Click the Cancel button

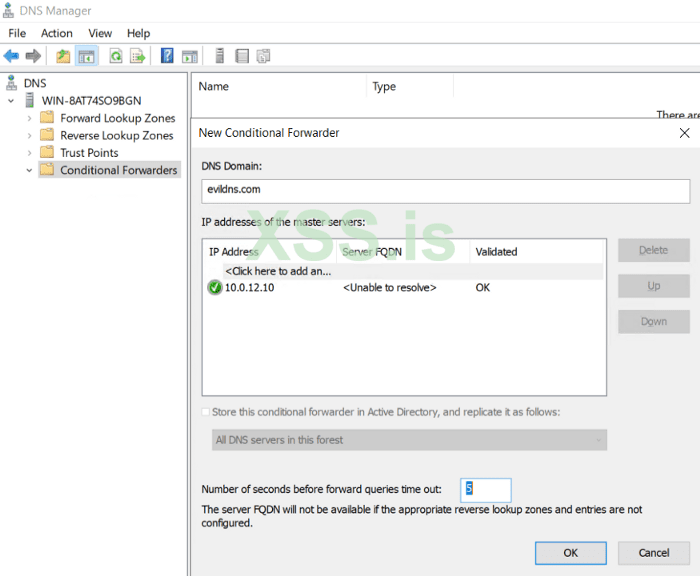point(654,553)
